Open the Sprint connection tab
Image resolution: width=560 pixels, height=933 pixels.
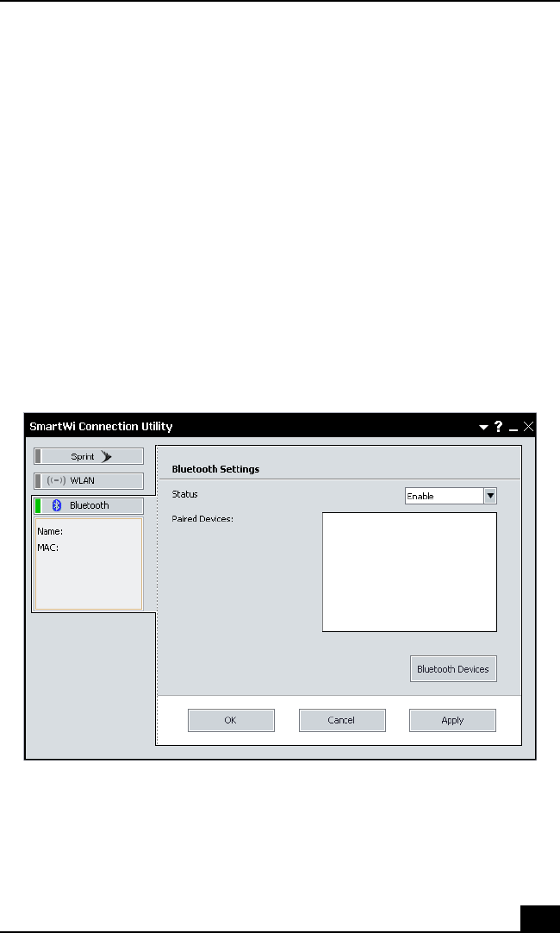tap(89, 456)
